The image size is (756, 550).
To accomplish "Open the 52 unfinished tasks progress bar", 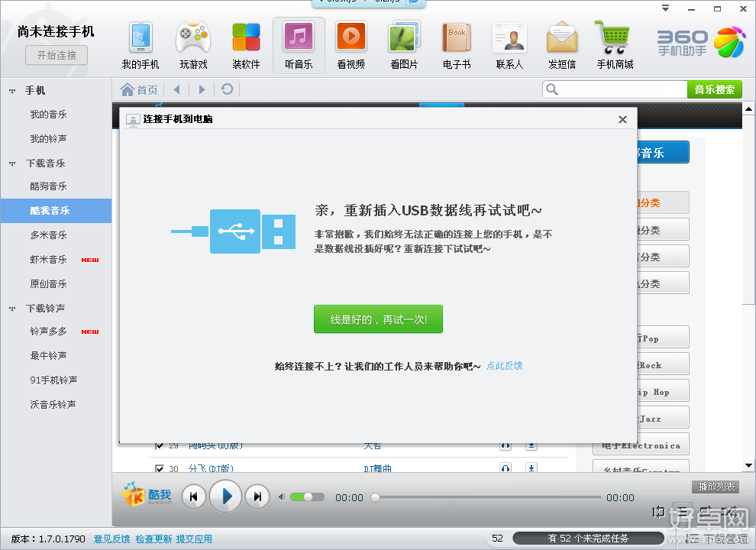I will [588, 539].
